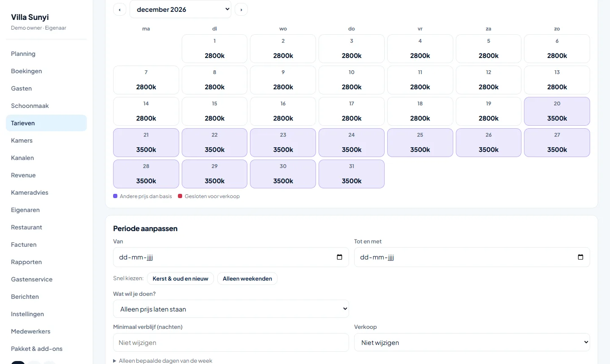Screen dimensions: 610x364
Task: Open Medewerkers in the sidebar
Action: [46, 331]
